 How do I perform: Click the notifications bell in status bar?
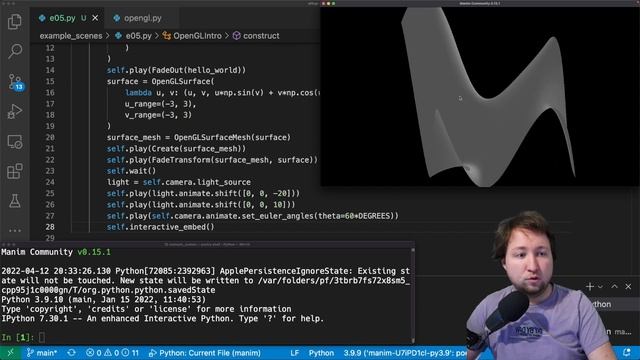627,352
